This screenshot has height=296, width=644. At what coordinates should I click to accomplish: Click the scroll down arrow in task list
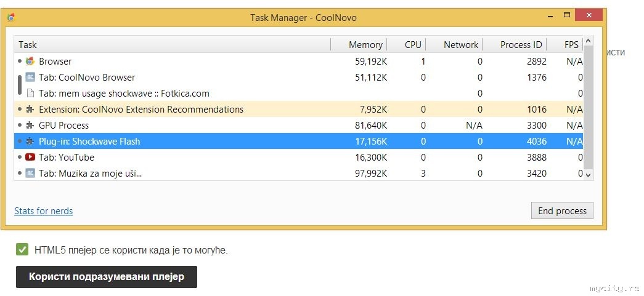click(588, 175)
